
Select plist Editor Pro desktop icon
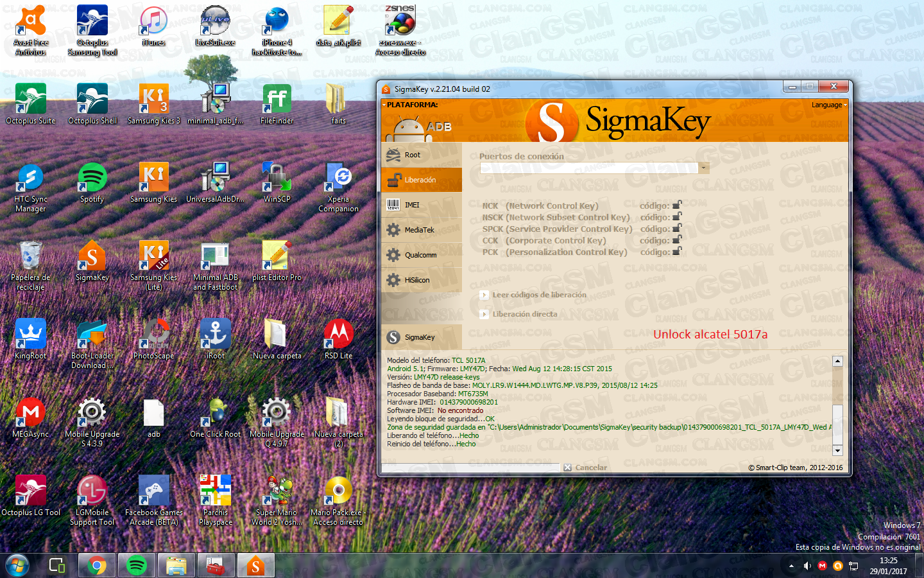pos(277,261)
